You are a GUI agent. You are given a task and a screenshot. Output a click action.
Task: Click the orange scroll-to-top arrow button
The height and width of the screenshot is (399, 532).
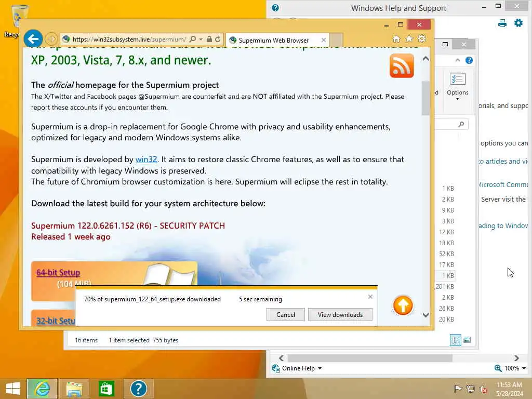click(x=403, y=305)
